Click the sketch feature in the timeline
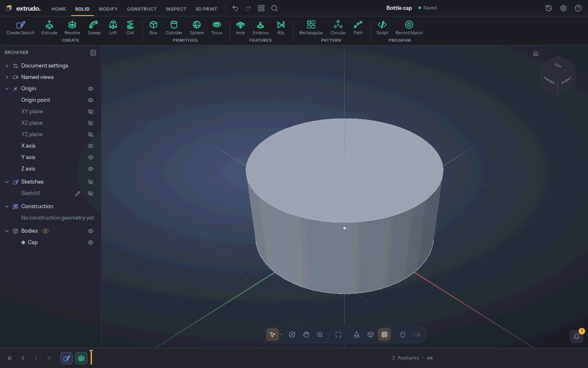The width and height of the screenshot is (588, 368). (x=67, y=358)
